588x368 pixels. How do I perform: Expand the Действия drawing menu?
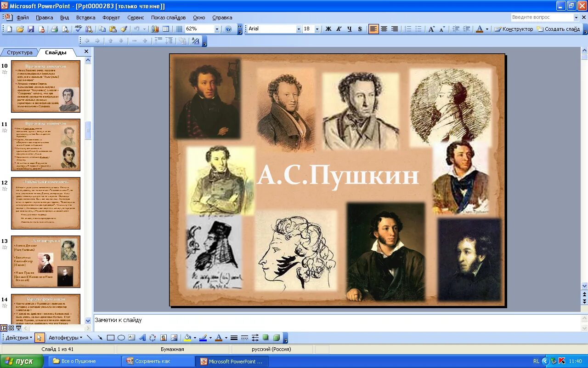(18, 338)
